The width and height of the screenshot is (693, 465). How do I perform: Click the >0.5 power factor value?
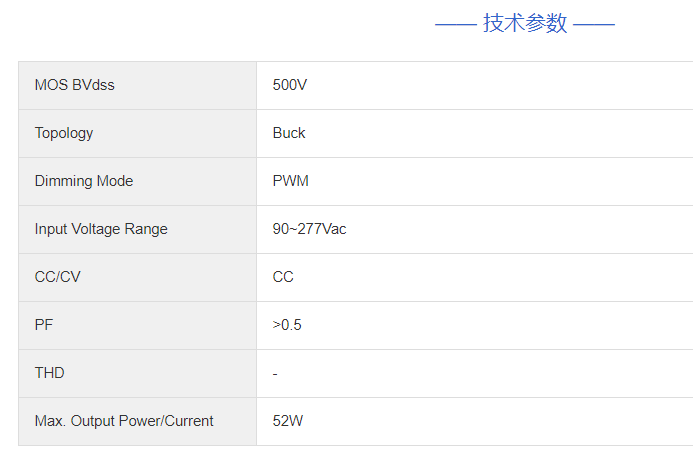[287, 325]
